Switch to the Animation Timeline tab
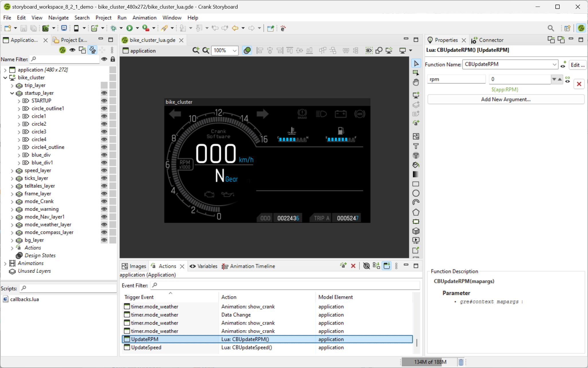The image size is (588, 368). tap(248, 266)
